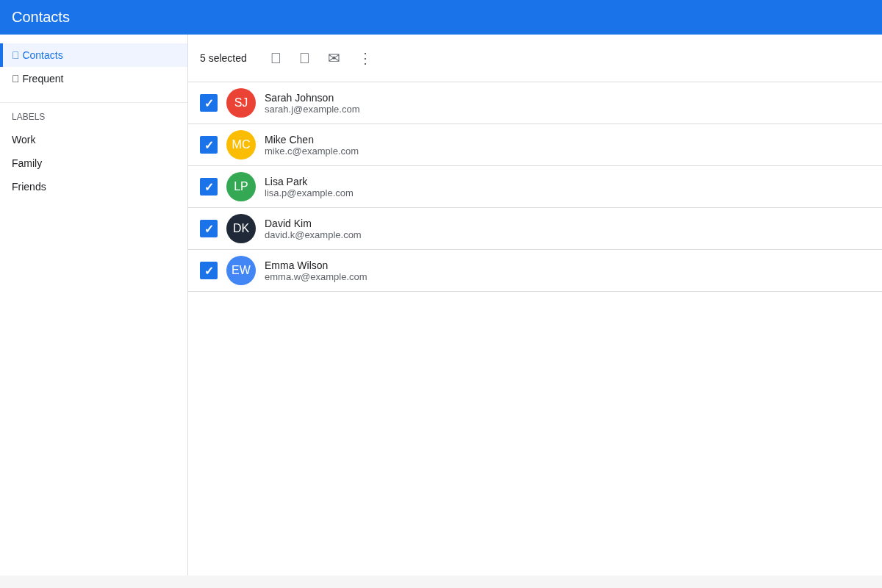882x588 pixels.
Task: Click the LABELS section heading
Action: point(28,116)
